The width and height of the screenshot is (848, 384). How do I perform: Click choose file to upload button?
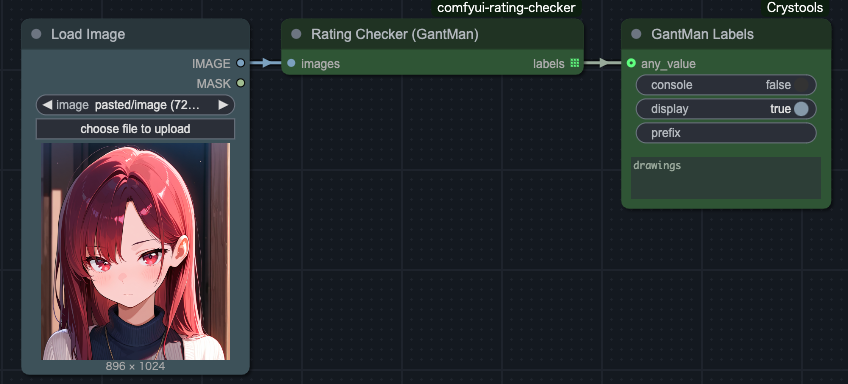(x=135, y=129)
